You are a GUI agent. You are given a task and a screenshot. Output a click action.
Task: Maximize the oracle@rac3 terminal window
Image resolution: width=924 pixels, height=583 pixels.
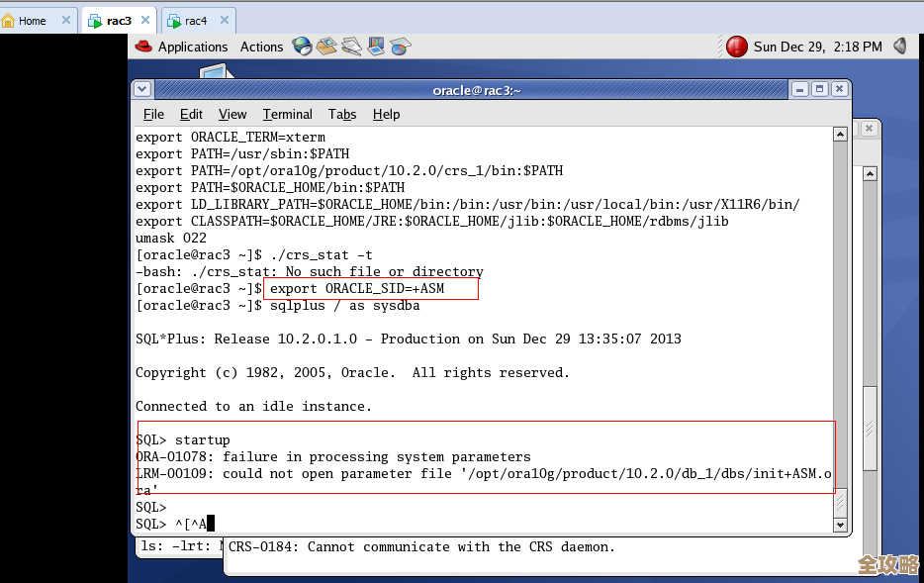tap(819, 89)
